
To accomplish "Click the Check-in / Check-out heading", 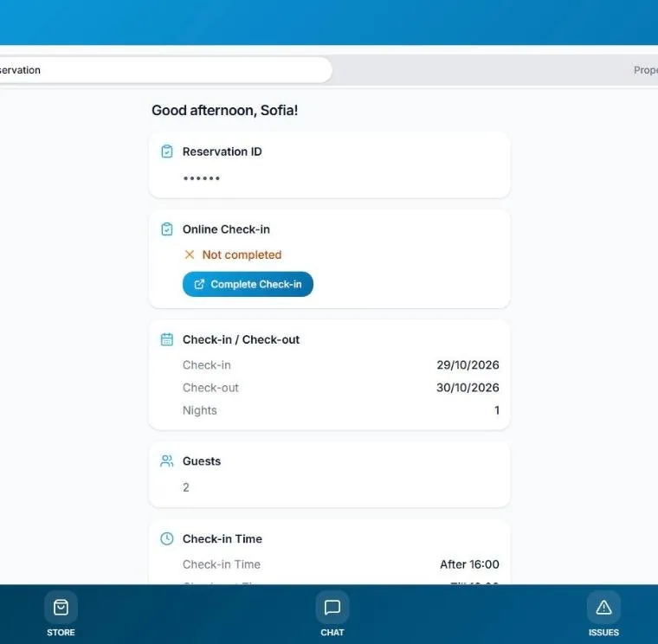I will tap(241, 339).
